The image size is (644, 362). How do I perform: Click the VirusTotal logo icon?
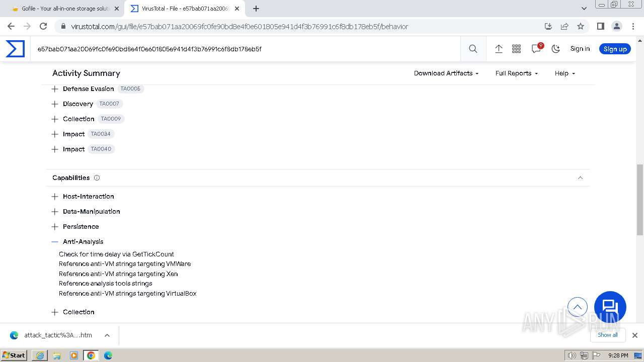click(x=15, y=49)
